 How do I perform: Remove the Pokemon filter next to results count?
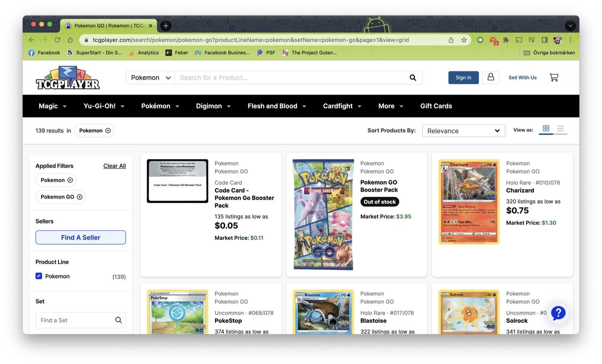(108, 131)
